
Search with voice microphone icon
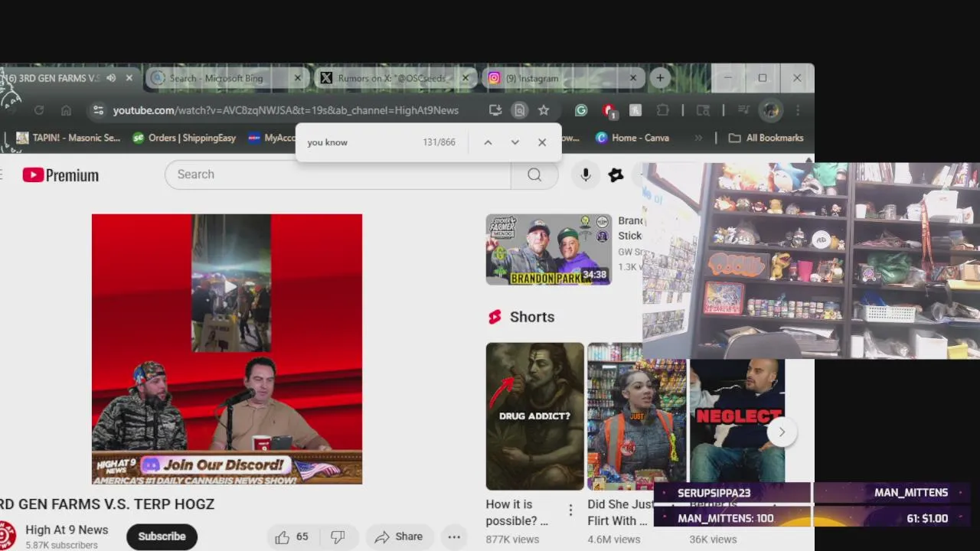click(585, 174)
